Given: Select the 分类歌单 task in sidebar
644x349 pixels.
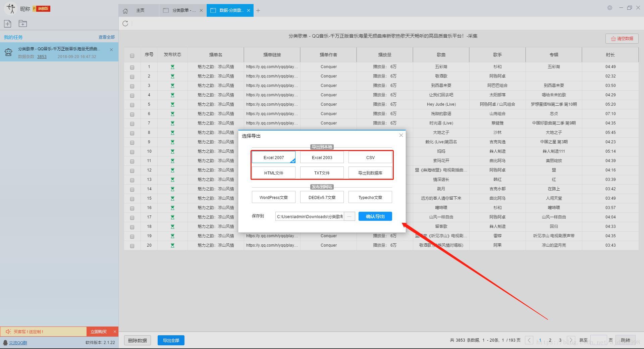Looking at the screenshot, I should (59, 52).
